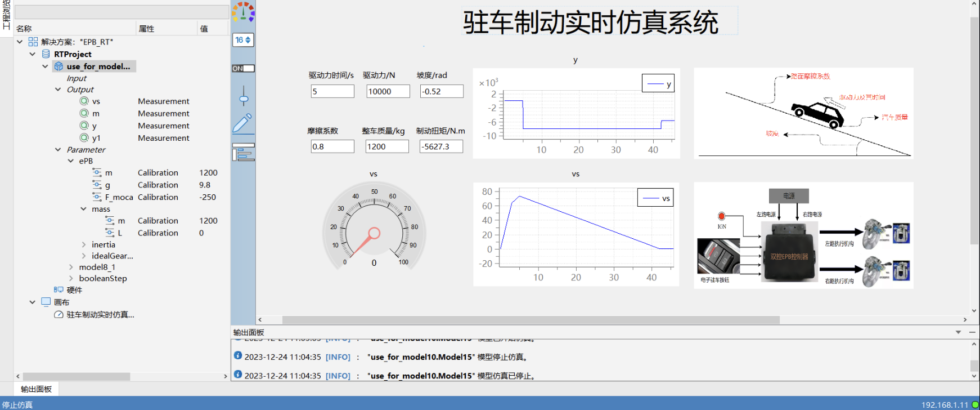Click the 硬件 hardware icon in the tree
The width and height of the screenshot is (980, 410).
tap(59, 290)
